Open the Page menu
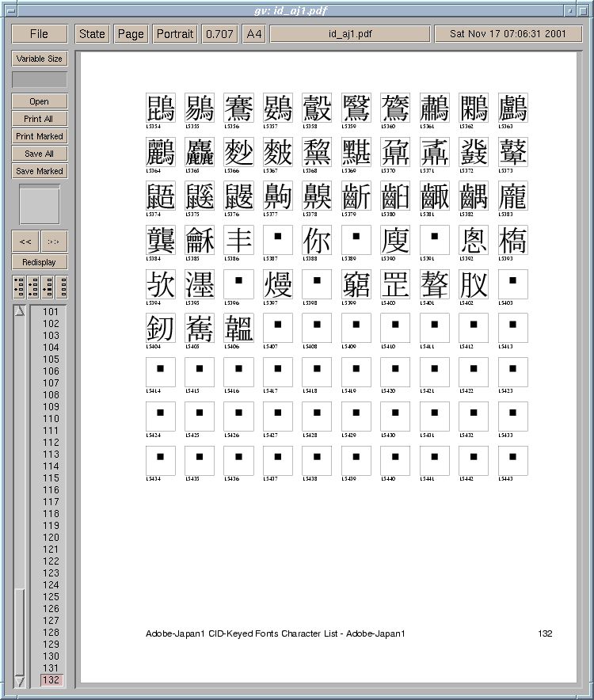The width and height of the screenshot is (594, 700). (131, 34)
